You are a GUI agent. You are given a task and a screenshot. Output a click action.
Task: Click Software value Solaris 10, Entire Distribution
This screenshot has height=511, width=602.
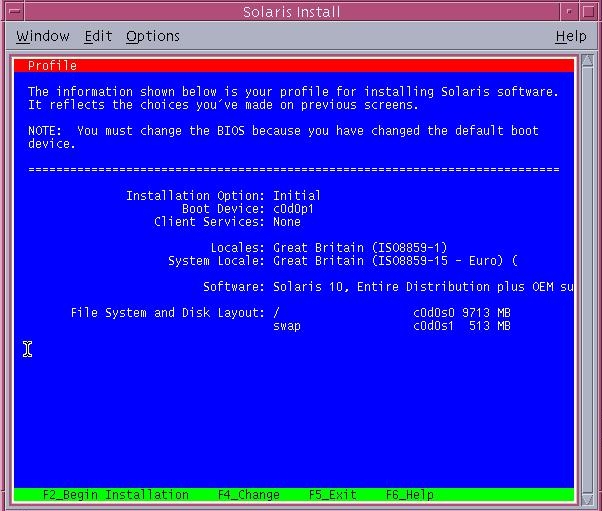[423, 287]
